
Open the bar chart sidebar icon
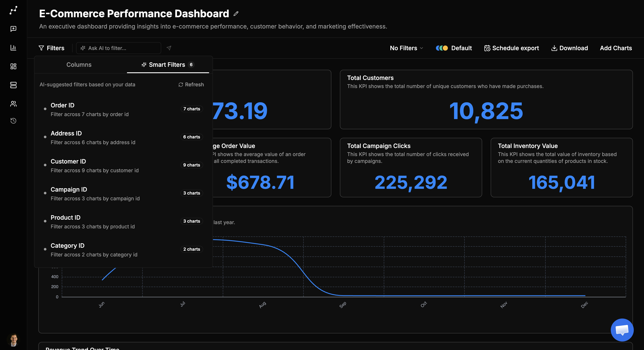(13, 47)
